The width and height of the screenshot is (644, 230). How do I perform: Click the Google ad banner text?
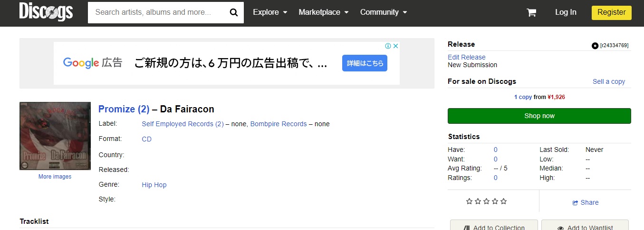(x=231, y=63)
